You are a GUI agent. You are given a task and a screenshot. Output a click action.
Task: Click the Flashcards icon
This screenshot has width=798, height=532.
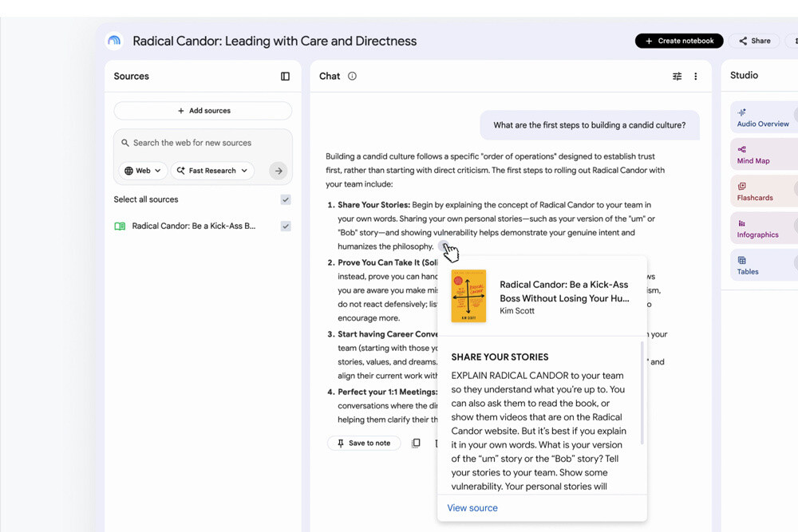742,186
